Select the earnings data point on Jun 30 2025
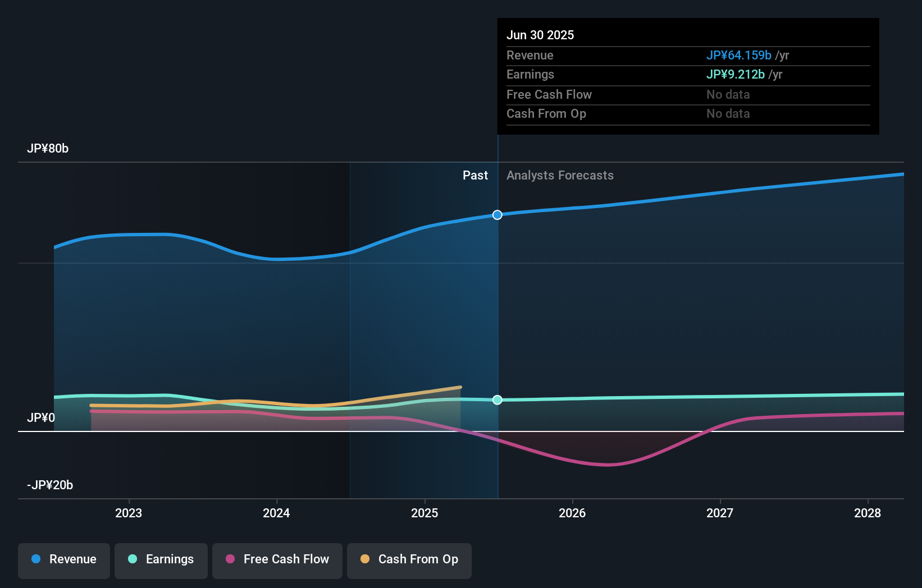This screenshot has height=588, width=922. point(497,400)
